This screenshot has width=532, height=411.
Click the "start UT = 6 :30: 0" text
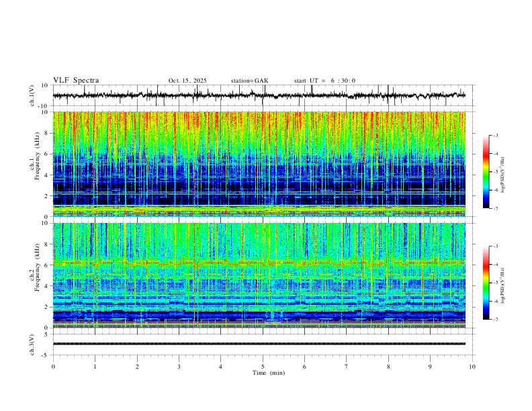pyautogui.click(x=324, y=81)
